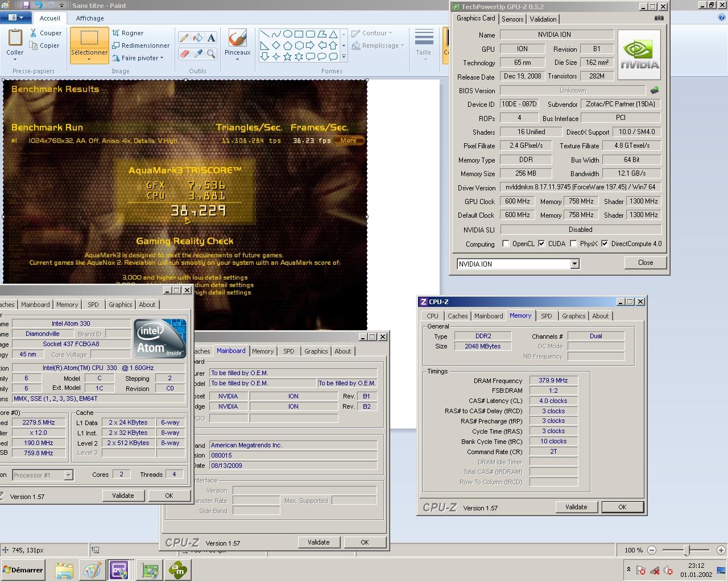728x582 pixels.
Task: Choose the right triangle shape in Formes
Action: 264,45
